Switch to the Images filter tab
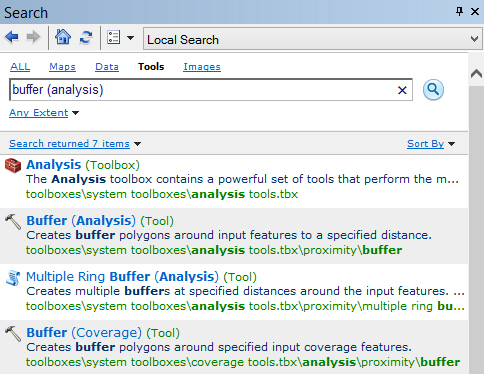Viewport: 484px width, 374px height. tap(202, 67)
